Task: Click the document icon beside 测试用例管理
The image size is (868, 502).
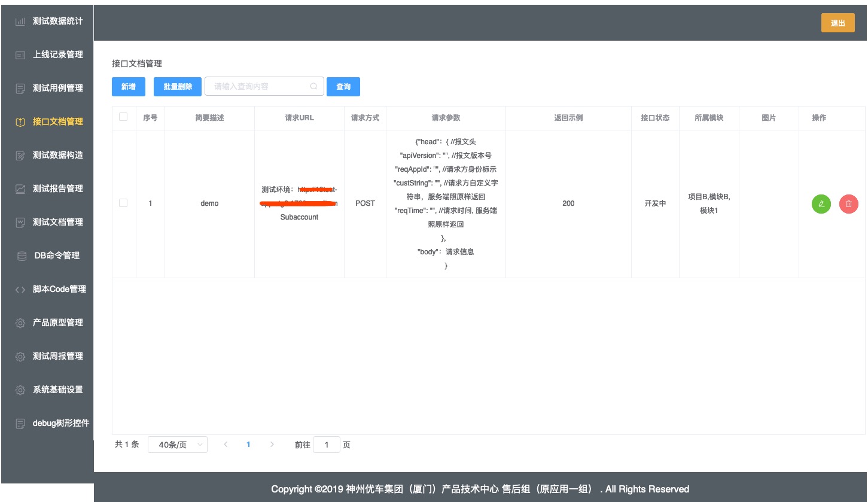Action: tap(20, 88)
